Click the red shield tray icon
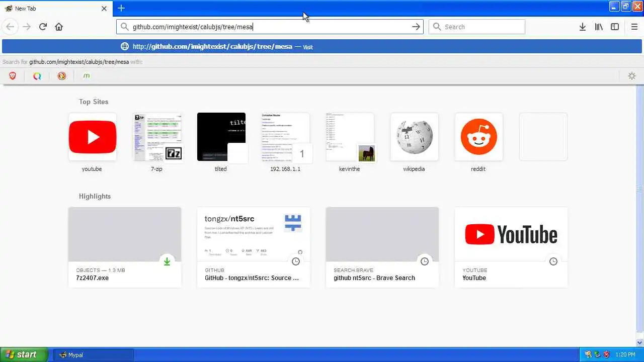Screen dimensions: 644x362 (606, 355)
